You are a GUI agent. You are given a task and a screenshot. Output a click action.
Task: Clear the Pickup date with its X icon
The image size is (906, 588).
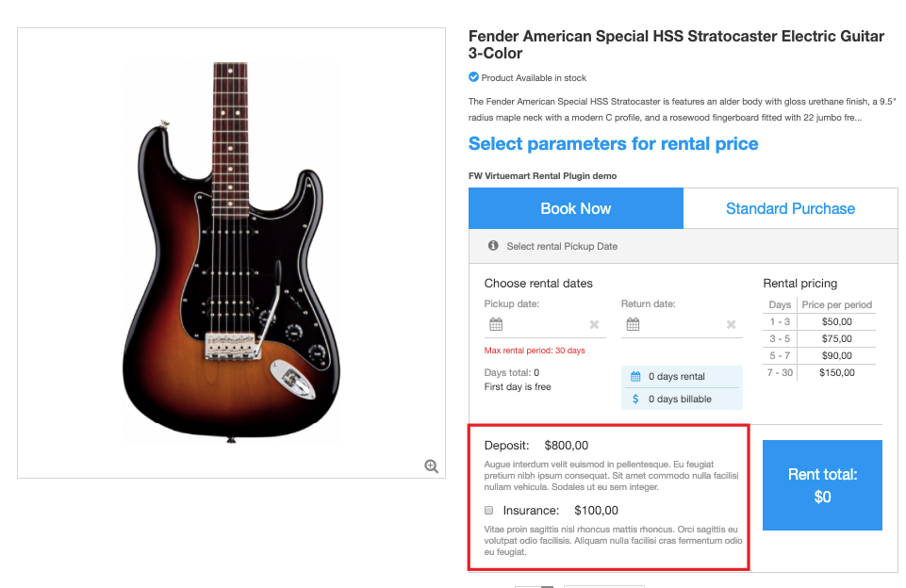[x=594, y=325]
